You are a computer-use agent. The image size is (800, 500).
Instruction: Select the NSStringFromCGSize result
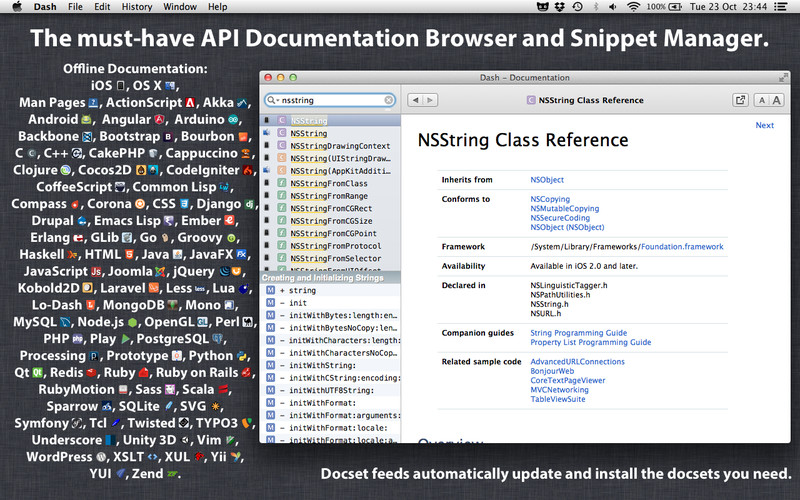[x=330, y=220]
